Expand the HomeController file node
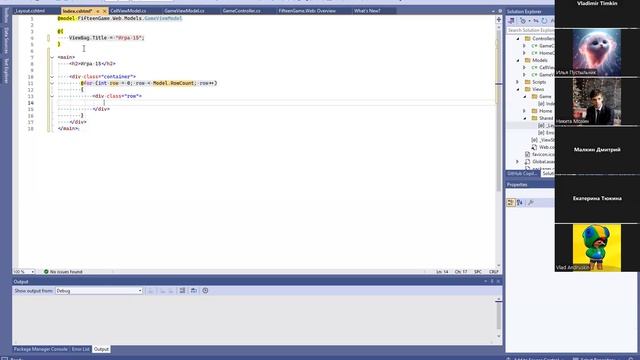The image size is (640, 360). point(524,53)
